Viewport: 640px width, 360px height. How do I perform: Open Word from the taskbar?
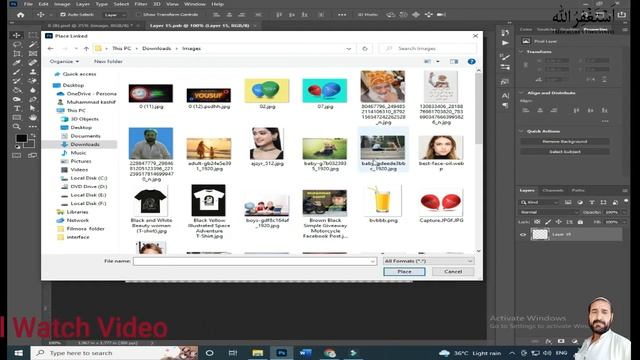[x=305, y=353]
